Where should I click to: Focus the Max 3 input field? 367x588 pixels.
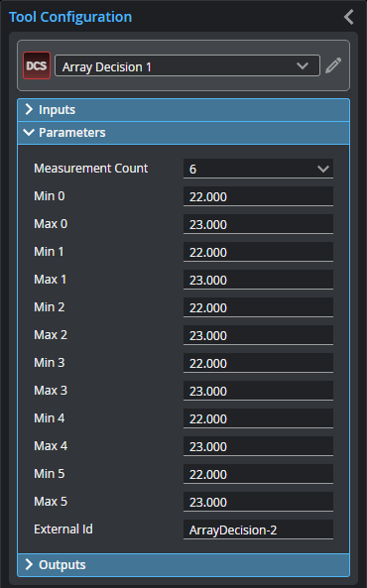click(258, 391)
